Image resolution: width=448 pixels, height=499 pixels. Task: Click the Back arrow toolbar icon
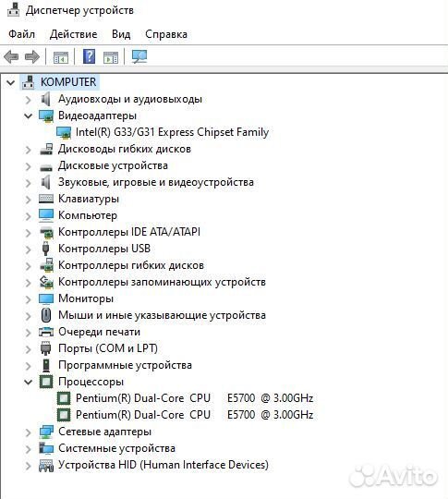11,57
